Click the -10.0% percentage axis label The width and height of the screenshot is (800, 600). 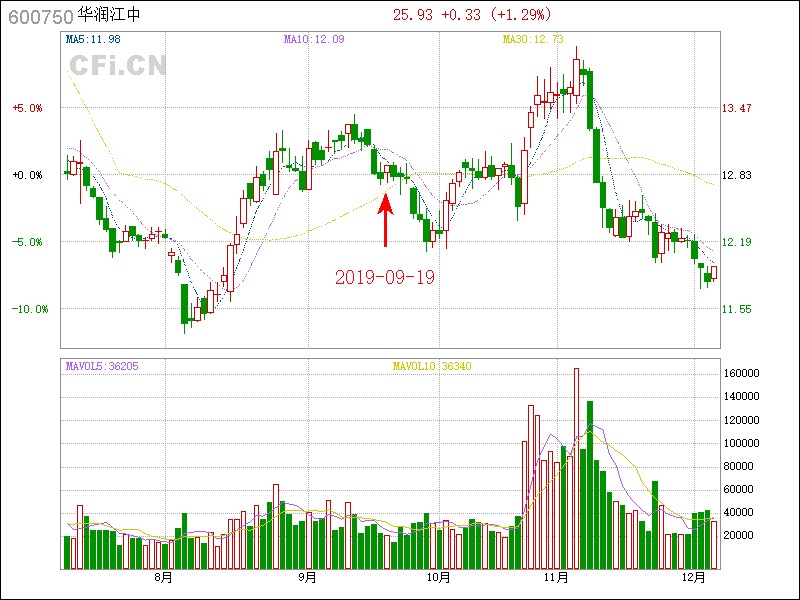coord(30,309)
